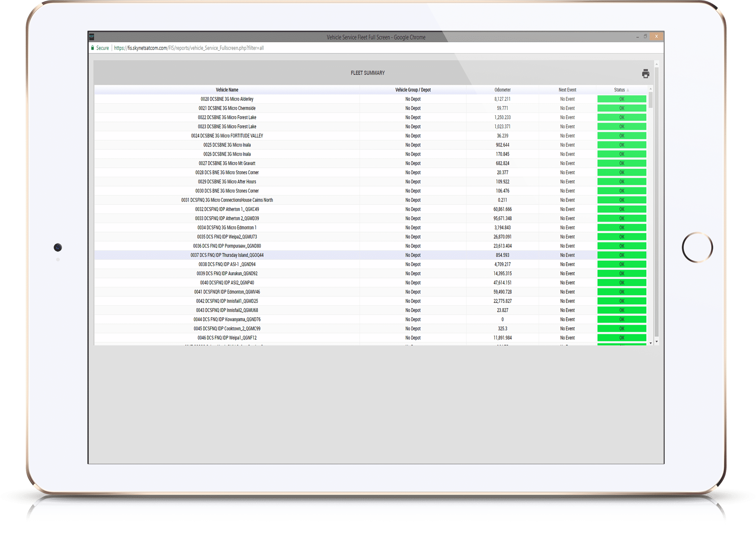Select row 0044 DCS FNQ IDP Kowanyama_QGND76
The height and width of the screenshot is (540, 756).
click(370, 319)
